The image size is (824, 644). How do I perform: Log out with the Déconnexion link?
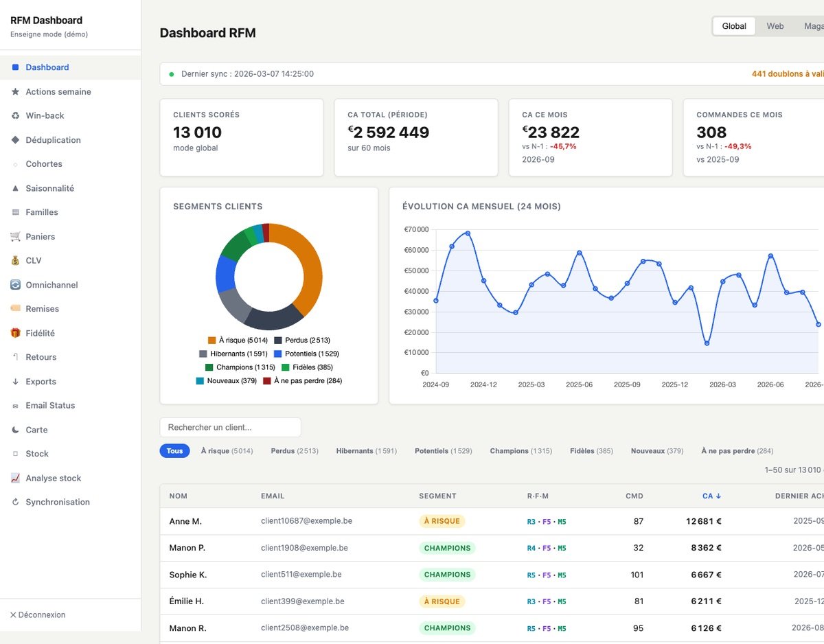pos(38,614)
